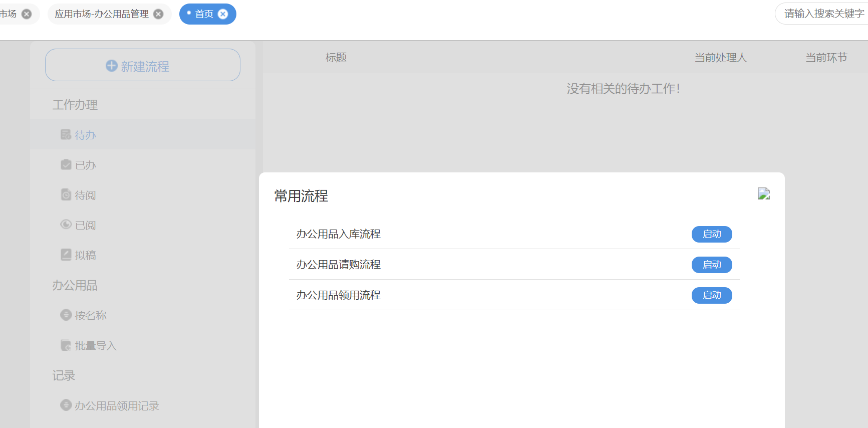Click the 没有相关的待办工作! message
Screen dimensions: 868x428
[623, 89]
